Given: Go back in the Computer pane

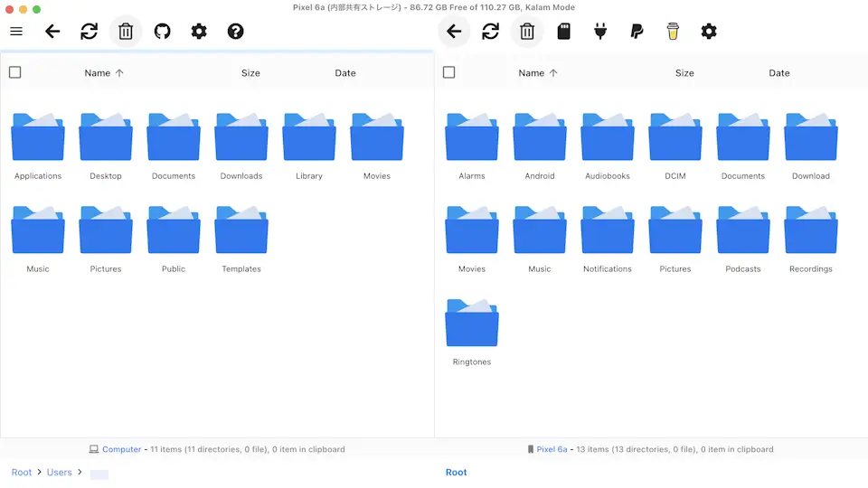Looking at the screenshot, I should (x=52, y=32).
